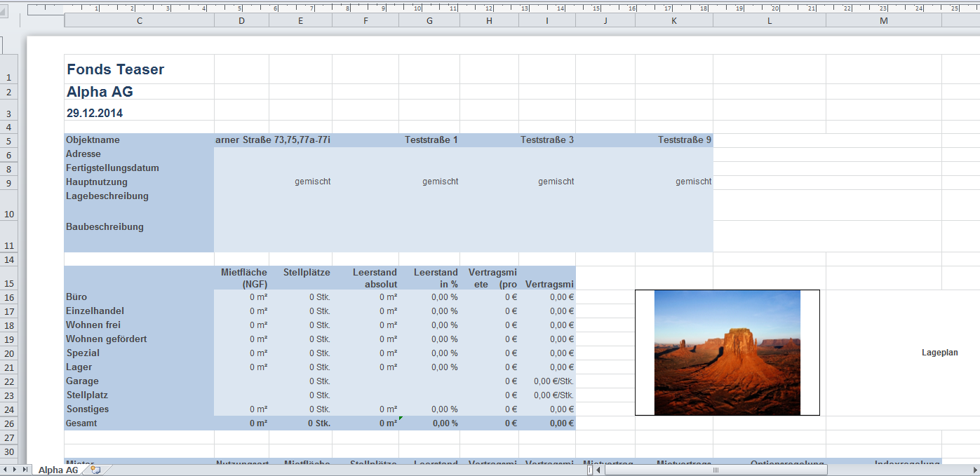Screen dimensions: 980x476
Task: Click the 'Spezial' row label
Action: coord(139,353)
